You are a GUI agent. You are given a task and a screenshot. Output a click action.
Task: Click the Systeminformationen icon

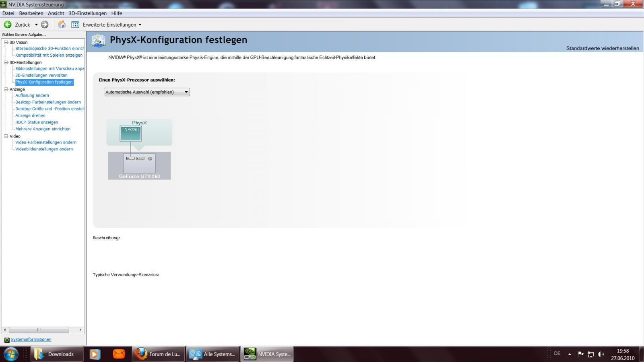pyautogui.click(x=6, y=340)
